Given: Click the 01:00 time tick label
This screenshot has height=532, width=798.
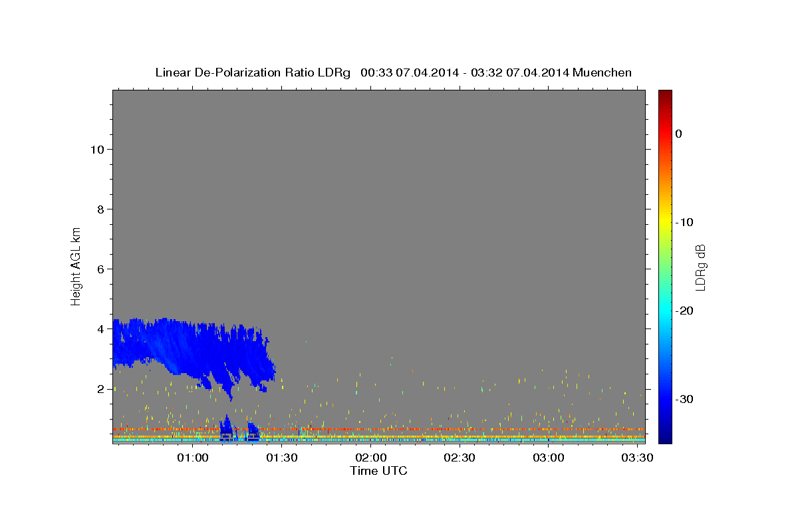Looking at the screenshot, I should click(194, 458).
